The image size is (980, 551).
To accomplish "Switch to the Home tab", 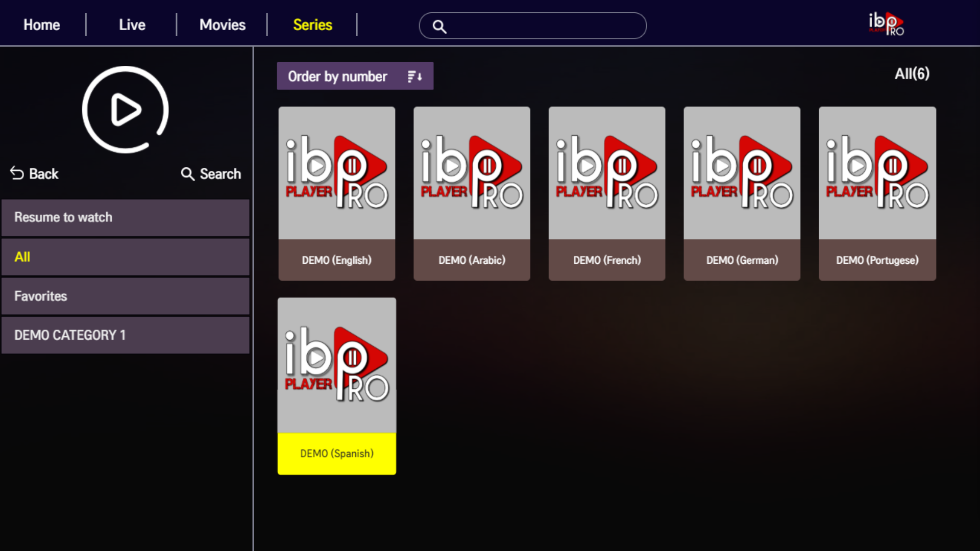I will [42, 25].
